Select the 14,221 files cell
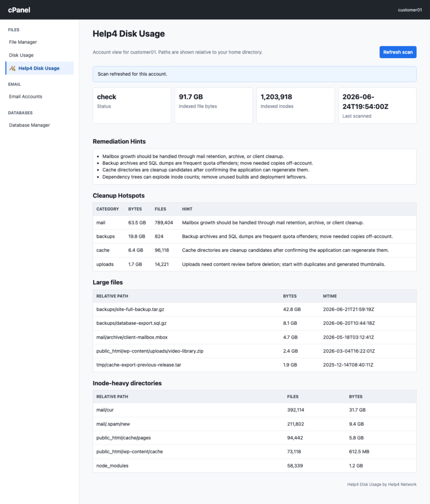The height and width of the screenshot is (504, 430). point(162,264)
